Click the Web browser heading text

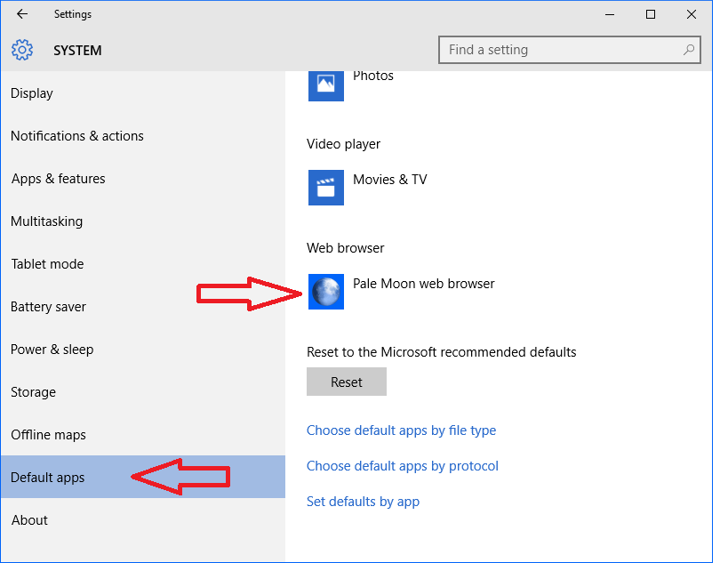[346, 248]
